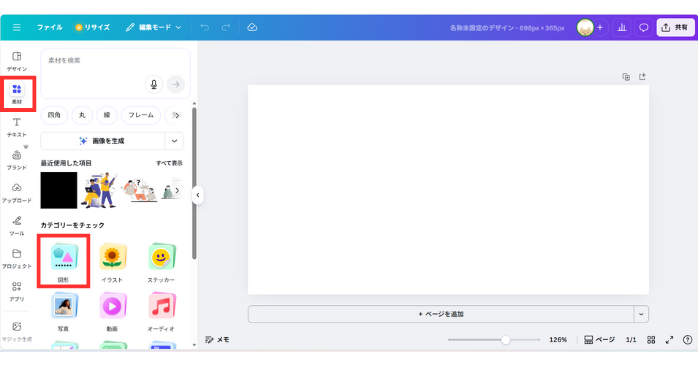Open the プロジェクト sidebar tab
The height and width of the screenshot is (365, 698).
pos(16,259)
